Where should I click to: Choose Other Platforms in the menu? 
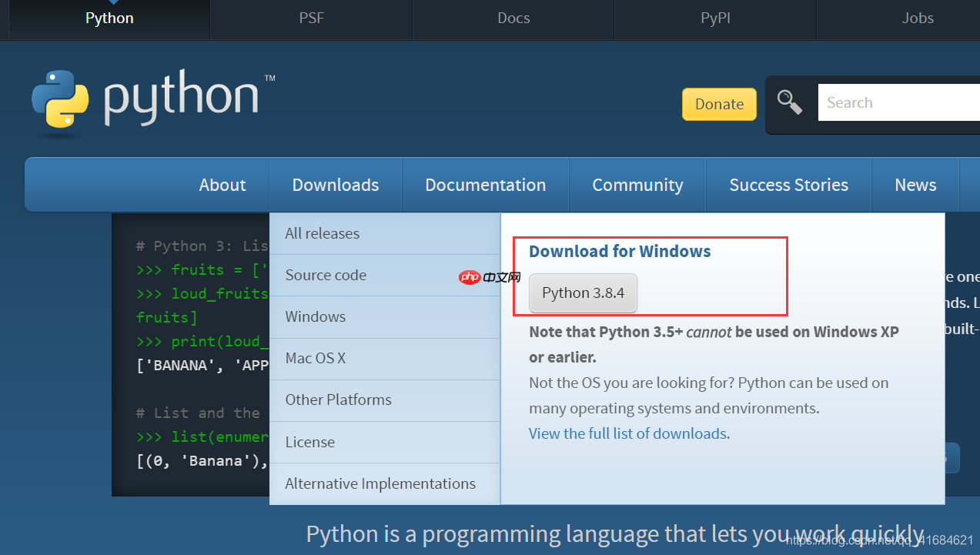337,400
